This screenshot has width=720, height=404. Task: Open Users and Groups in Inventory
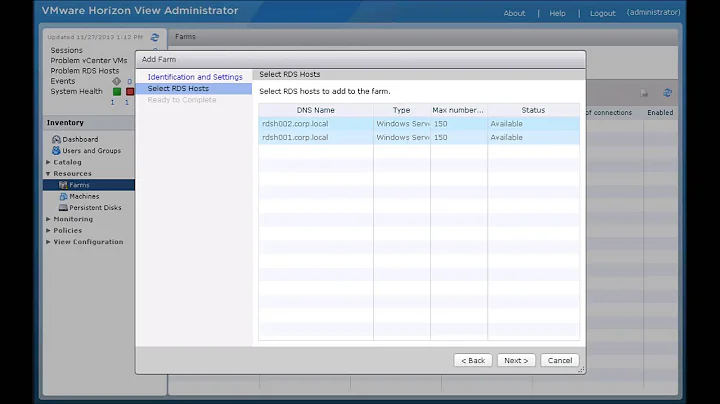[x=92, y=151]
